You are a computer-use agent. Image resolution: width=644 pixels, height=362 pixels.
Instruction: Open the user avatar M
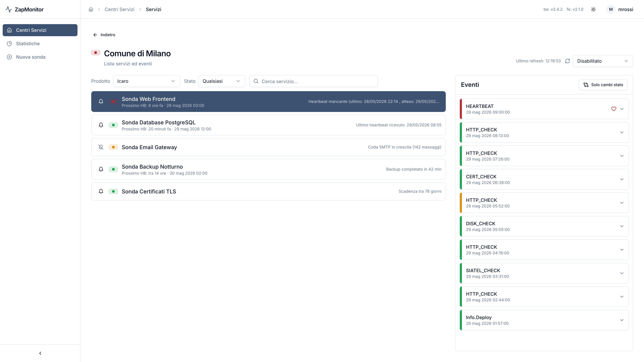[611, 9]
